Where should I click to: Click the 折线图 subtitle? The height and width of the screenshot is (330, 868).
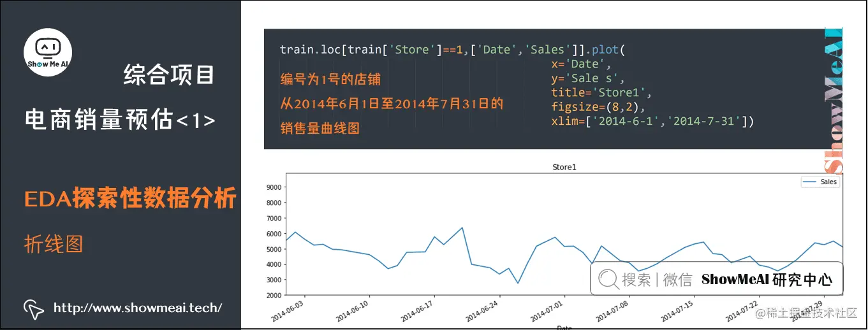[x=54, y=244]
